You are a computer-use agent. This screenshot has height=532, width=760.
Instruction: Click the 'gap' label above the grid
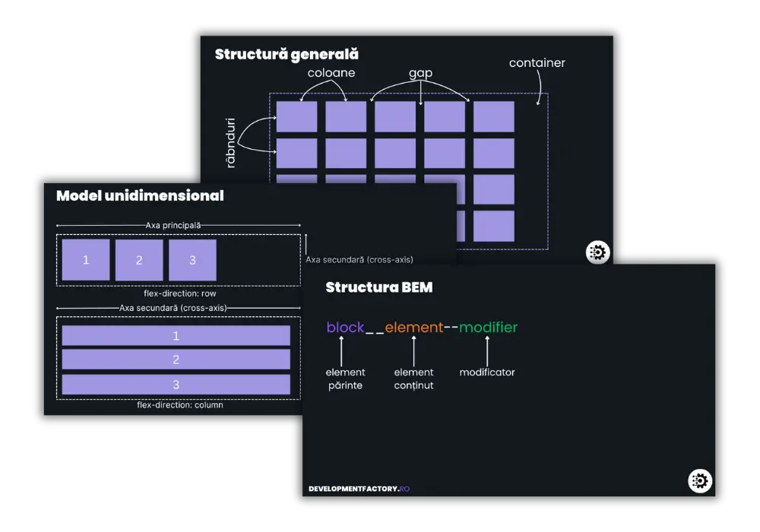(420, 73)
